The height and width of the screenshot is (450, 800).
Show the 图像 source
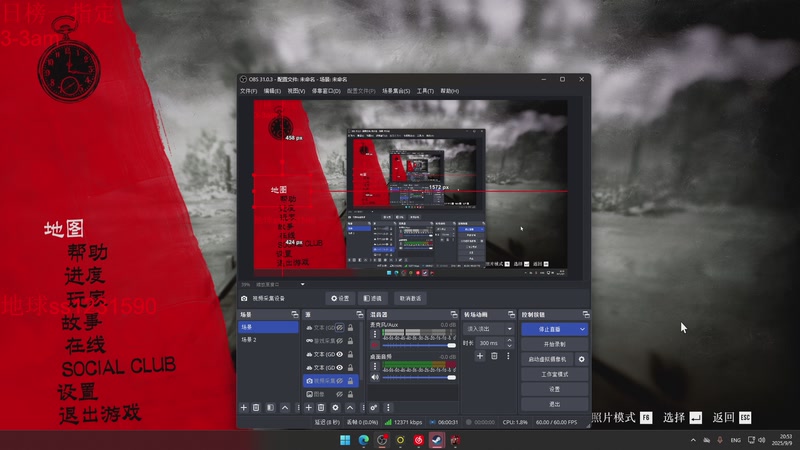[x=340, y=394]
